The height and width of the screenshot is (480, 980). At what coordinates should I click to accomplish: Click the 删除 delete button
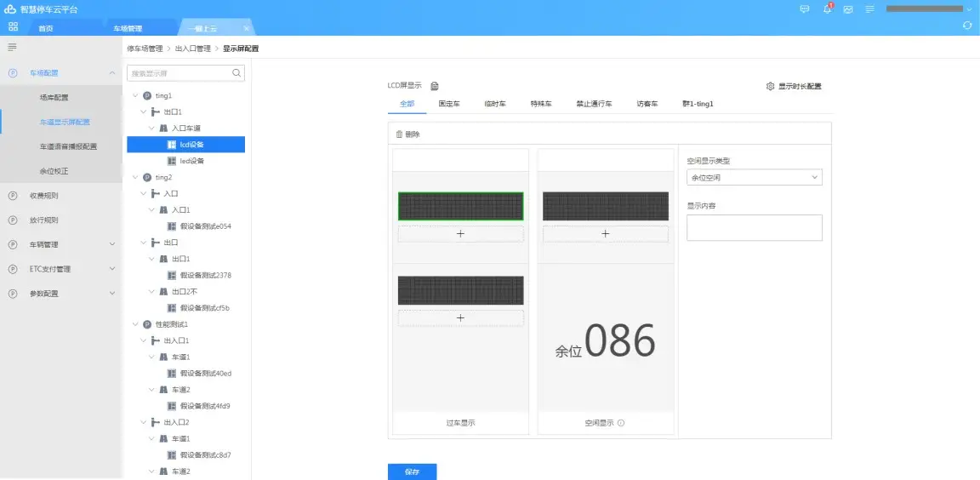pos(407,134)
